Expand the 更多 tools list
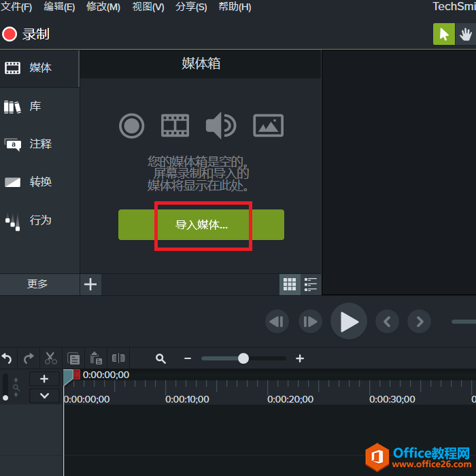Image resolution: width=476 pixels, height=476 pixels. click(x=39, y=284)
